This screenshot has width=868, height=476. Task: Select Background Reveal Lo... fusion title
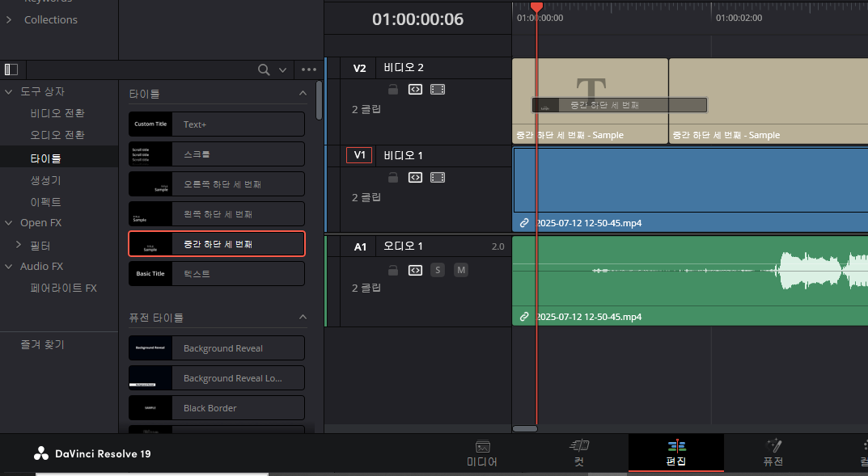217,378
